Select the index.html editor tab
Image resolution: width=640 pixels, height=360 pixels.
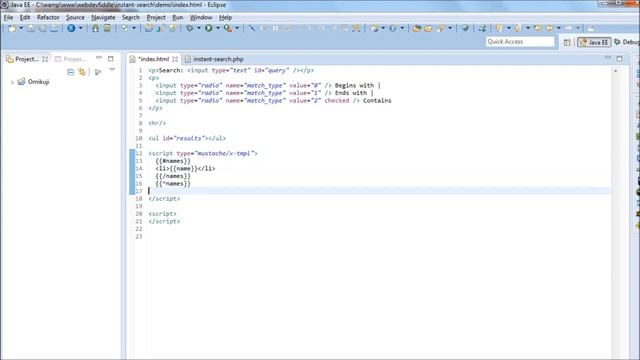(153, 59)
